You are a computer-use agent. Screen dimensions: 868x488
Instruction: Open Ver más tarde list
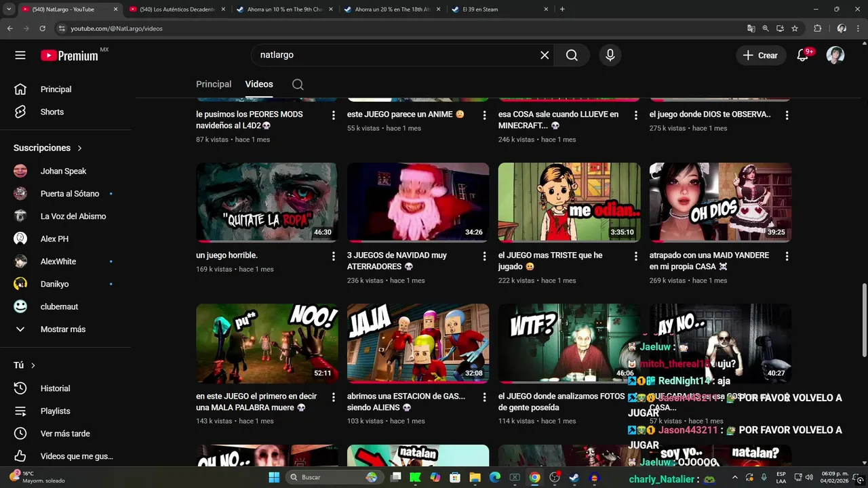click(x=66, y=434)
